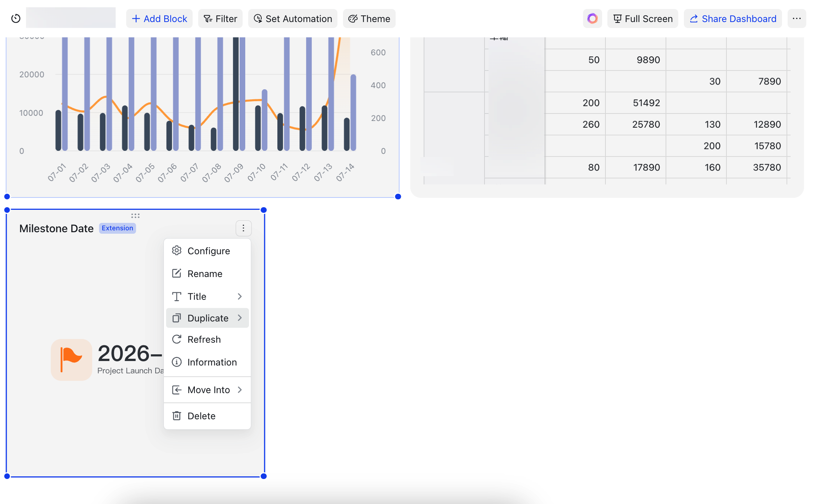
Task: Click the table cell showing 25780
Action: 635,124
